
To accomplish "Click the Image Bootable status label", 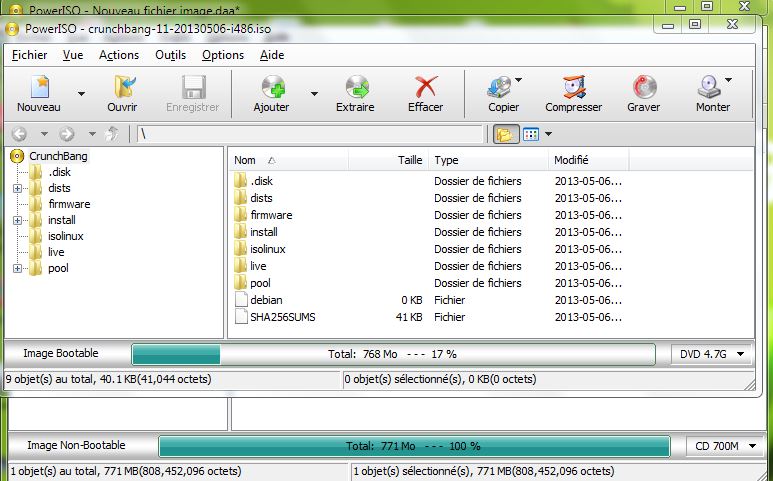I will tap(61, 353).
